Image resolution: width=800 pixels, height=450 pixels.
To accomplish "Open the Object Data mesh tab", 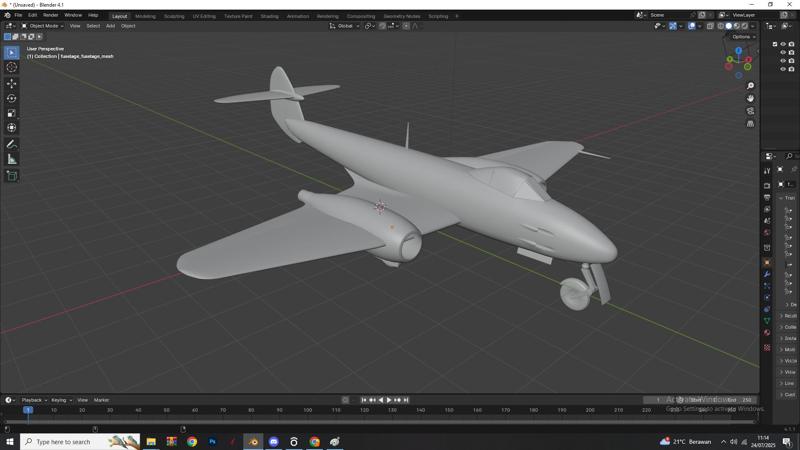I will [x=767, y=321].
